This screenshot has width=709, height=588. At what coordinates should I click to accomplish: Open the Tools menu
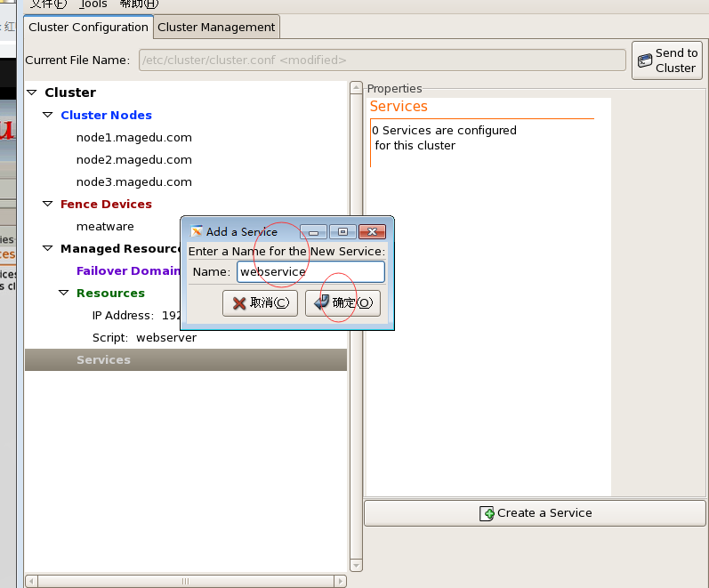[93, 4]
